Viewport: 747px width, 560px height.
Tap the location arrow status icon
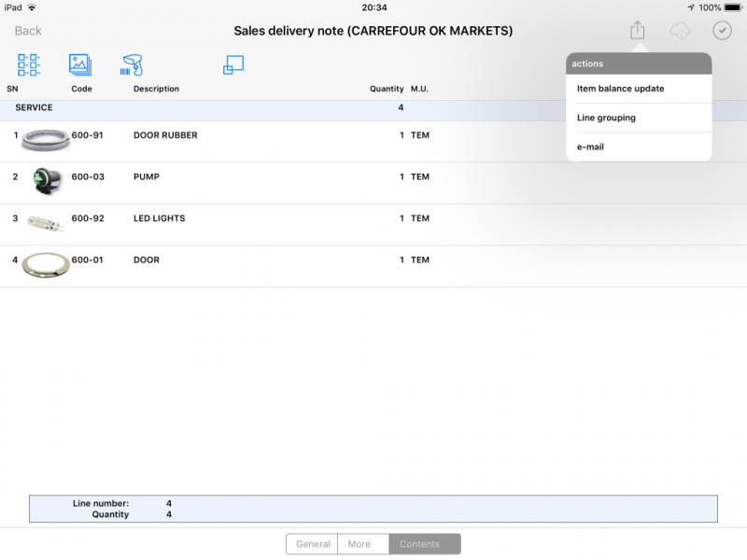coord(691,7)
